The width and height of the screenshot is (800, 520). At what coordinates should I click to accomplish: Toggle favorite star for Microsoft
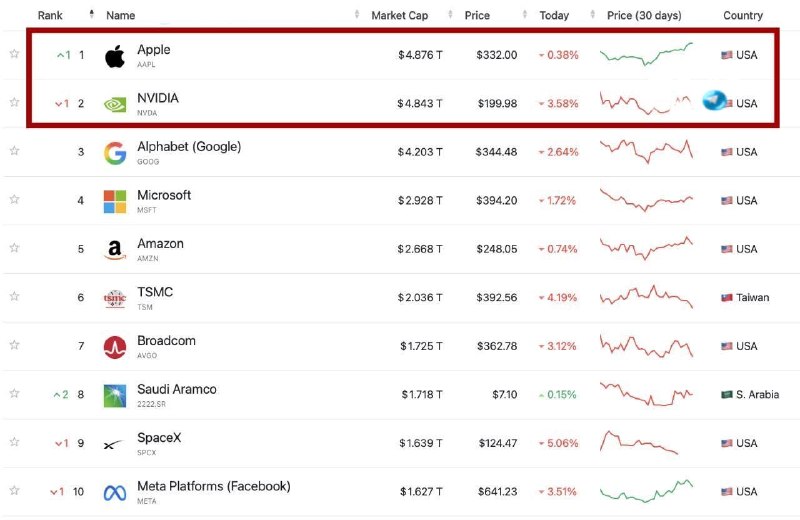(14, 199)
